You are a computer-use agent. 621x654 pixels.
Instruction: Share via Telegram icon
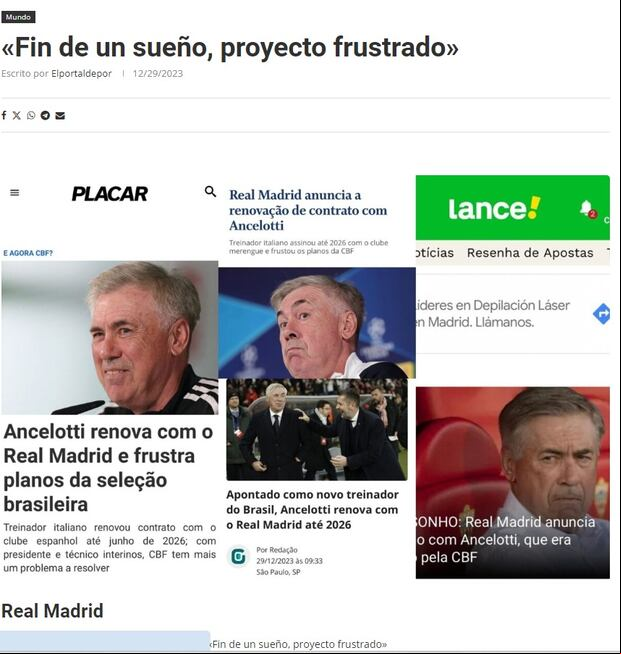click(x=45, y=116)
